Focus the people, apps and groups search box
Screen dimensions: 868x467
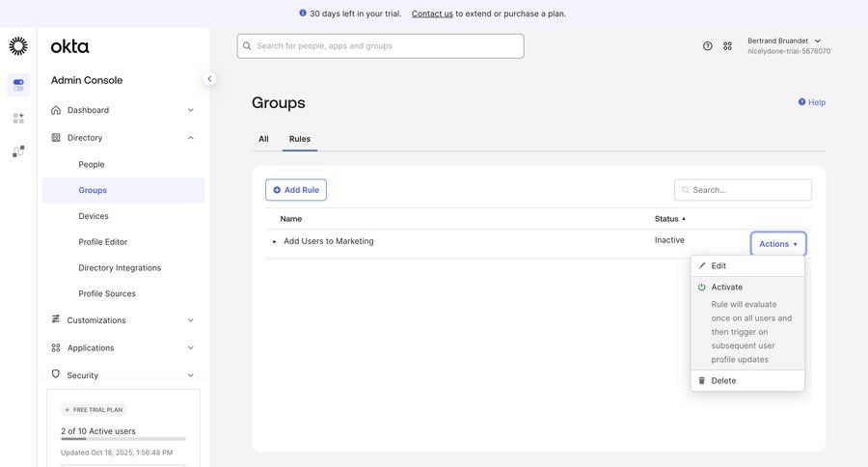[x=380, y=46]
